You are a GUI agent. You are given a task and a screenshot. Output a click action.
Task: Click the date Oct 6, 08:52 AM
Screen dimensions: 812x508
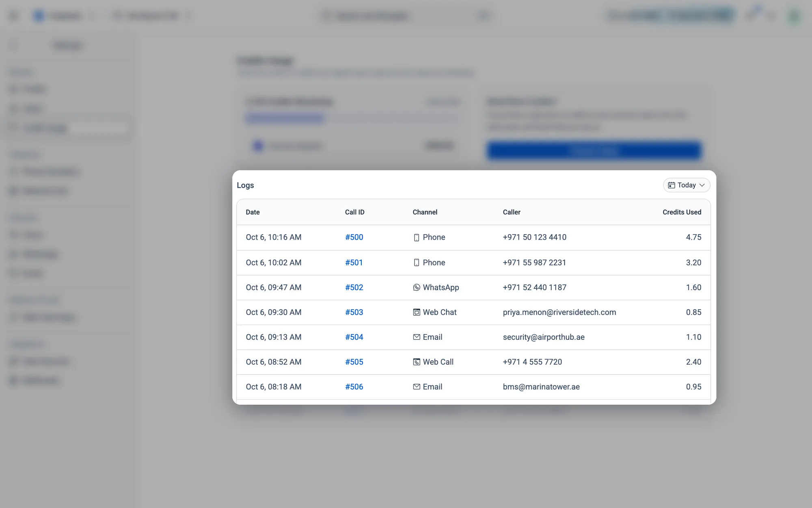click(x=274, y=362)
